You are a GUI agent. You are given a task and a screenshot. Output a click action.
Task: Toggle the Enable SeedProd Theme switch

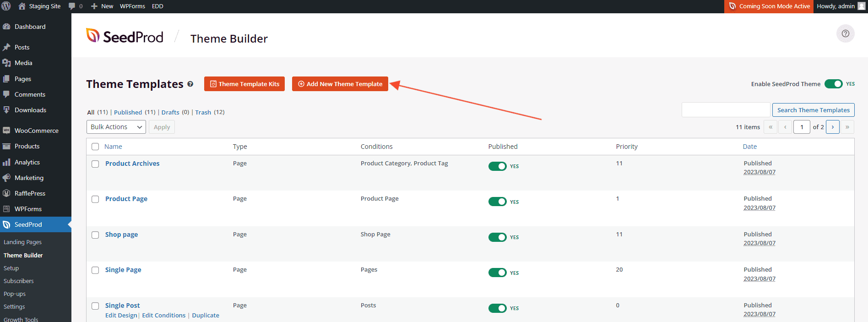(834, 84)
